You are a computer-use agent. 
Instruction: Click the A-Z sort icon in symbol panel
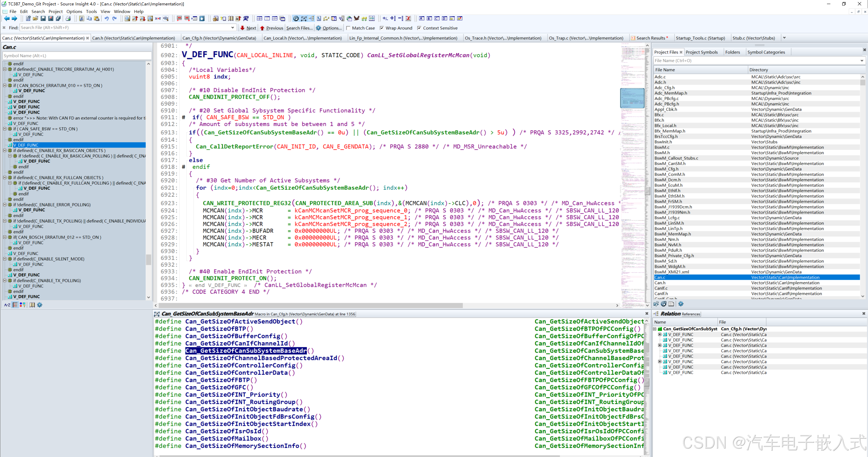tap(7, 305)
